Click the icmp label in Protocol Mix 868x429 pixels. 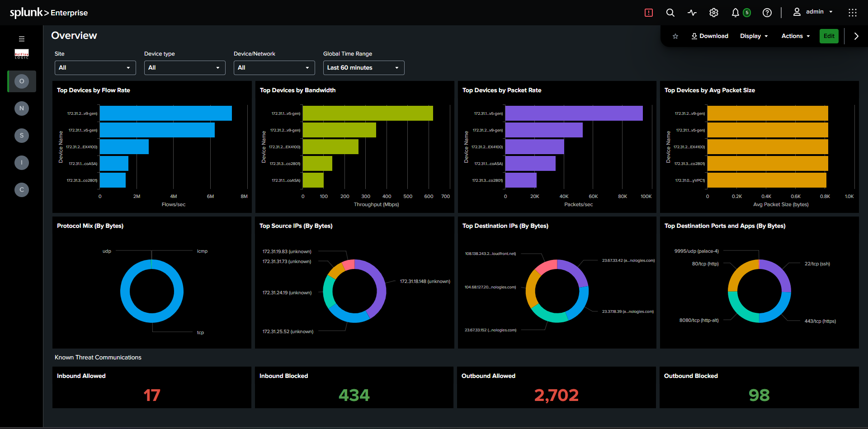pos(202,251)
